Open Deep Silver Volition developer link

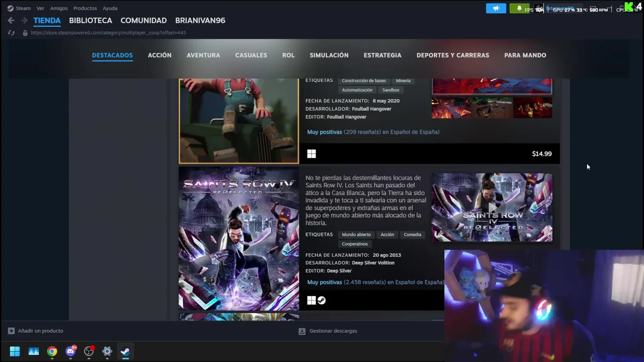(373, 263)
